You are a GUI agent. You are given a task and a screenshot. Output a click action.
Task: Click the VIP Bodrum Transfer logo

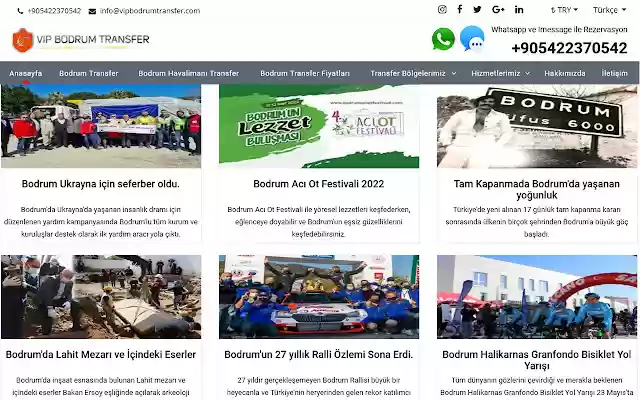pyautogui.click(x=81, y=40)
